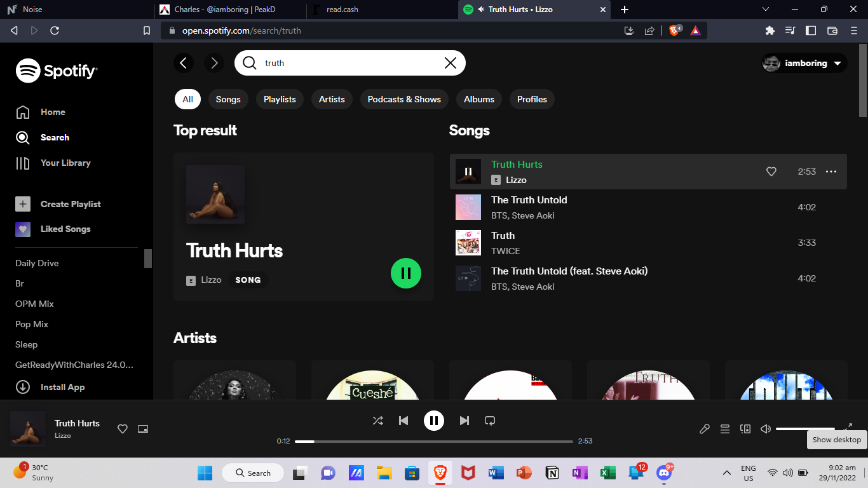Filter results by Albums
The width and height of the screenshot is (868, 488).
(x=479, y=99)
